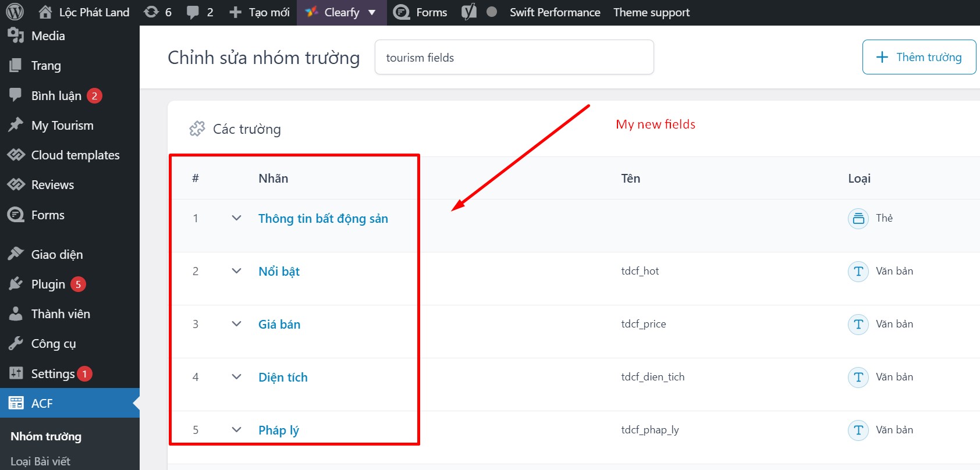This screenshot has width=980, height=470.
Task: Click the Settings notification badge showing 1
Action: (x=84, y=374)
